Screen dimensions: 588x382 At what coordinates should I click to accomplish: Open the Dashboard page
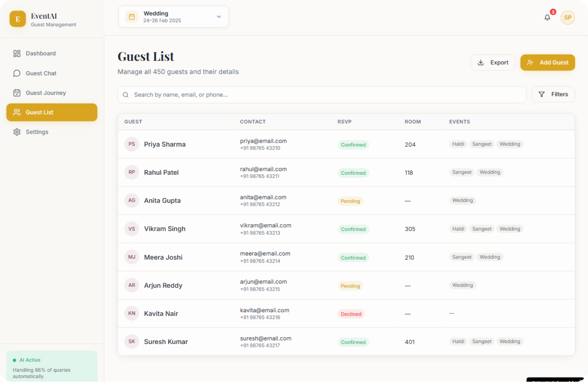[x=40, y=54]
